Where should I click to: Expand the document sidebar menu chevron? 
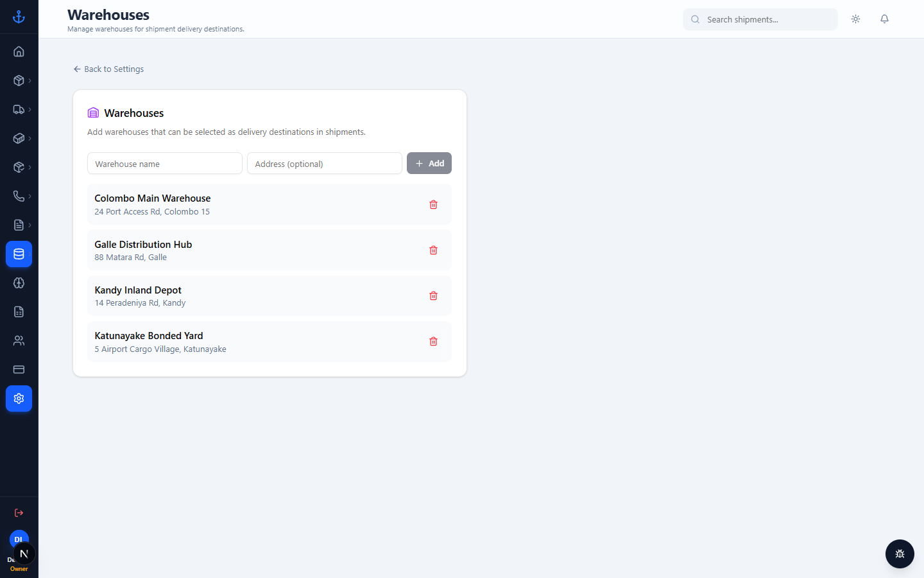tap(30, 225)
